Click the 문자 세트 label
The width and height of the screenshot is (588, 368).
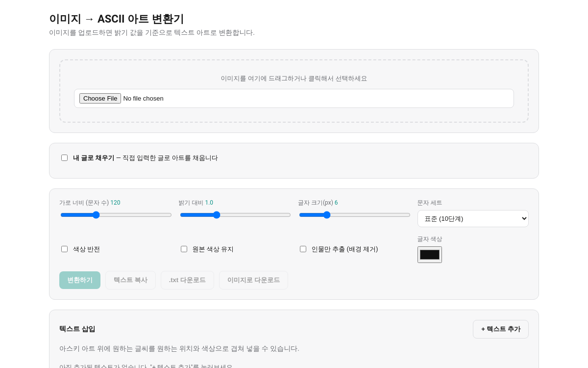tap(430, 203)
